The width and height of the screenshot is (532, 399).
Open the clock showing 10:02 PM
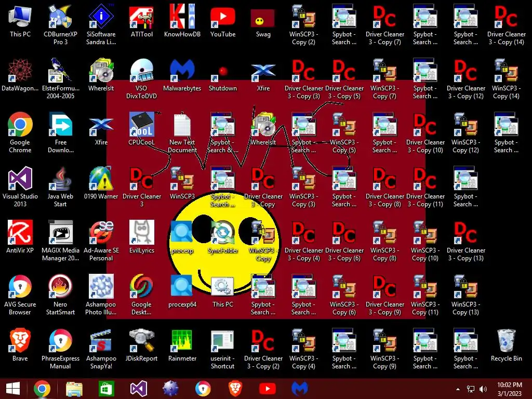coord(509,389)
